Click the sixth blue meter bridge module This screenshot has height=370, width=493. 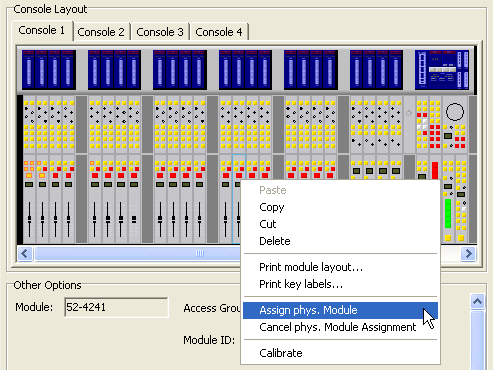tap(376, 70)
